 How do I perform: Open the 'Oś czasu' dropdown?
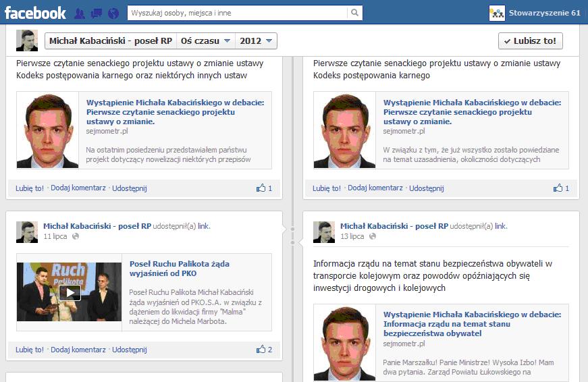[206, 41]
